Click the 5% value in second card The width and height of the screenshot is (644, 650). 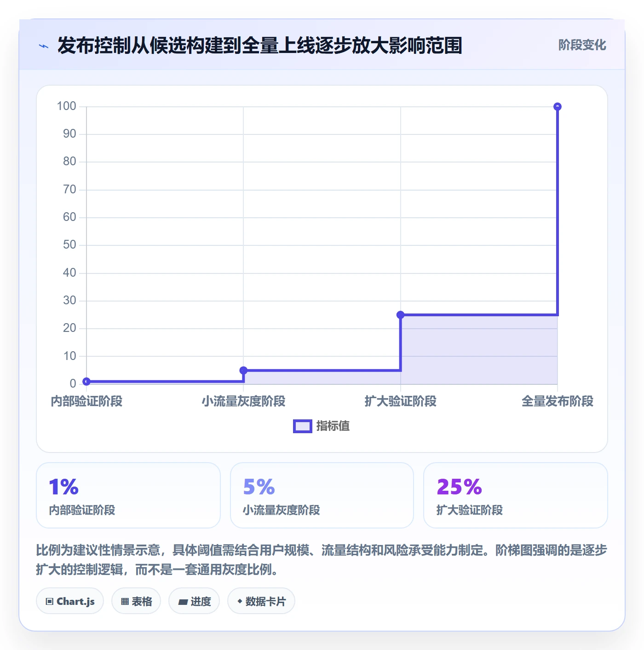[x=259, y=487]
